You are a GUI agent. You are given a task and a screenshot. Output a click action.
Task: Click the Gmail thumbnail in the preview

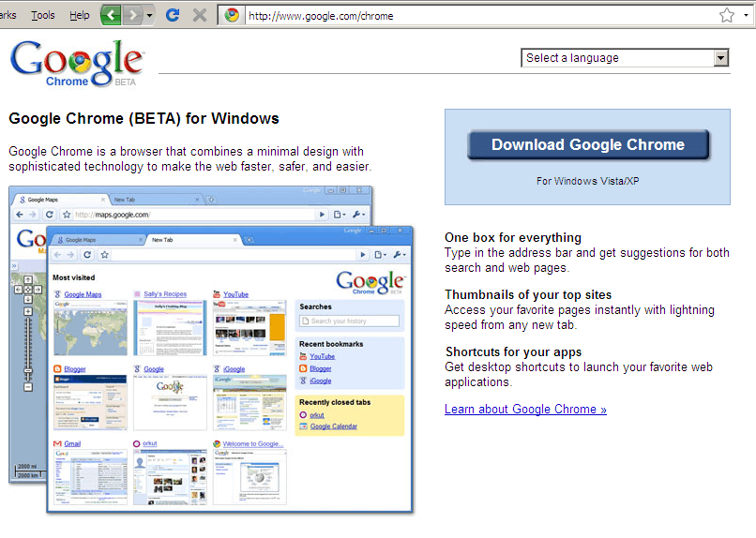[x=90, y=476]
